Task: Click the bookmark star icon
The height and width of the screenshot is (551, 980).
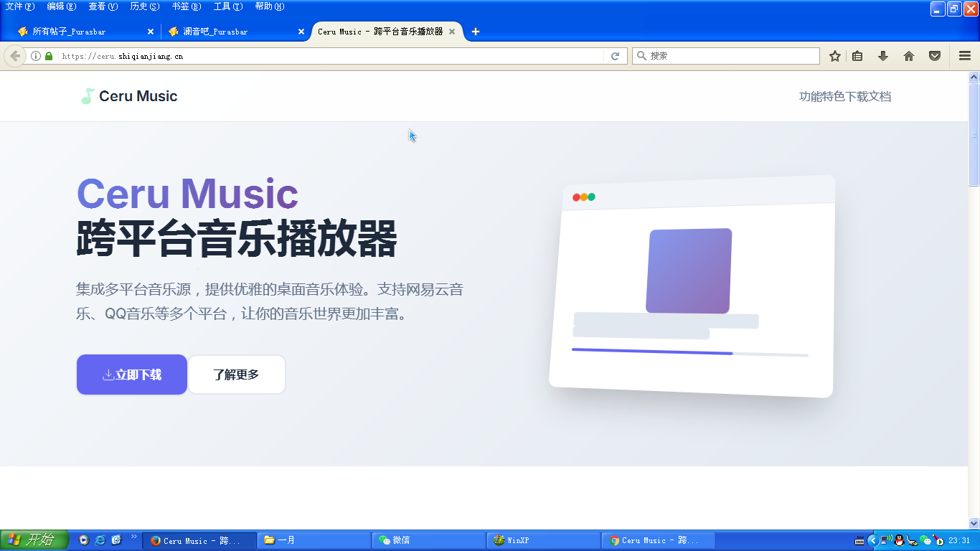Action: [x=834, y=56]
